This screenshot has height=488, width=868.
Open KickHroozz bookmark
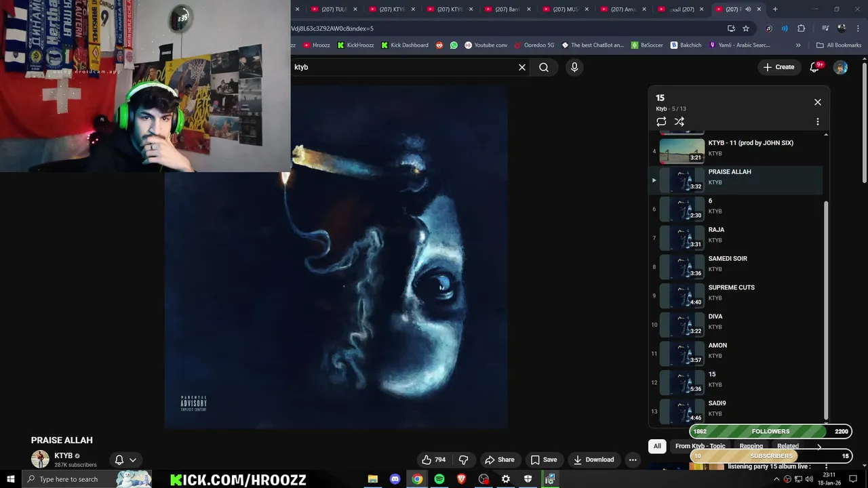355,45
